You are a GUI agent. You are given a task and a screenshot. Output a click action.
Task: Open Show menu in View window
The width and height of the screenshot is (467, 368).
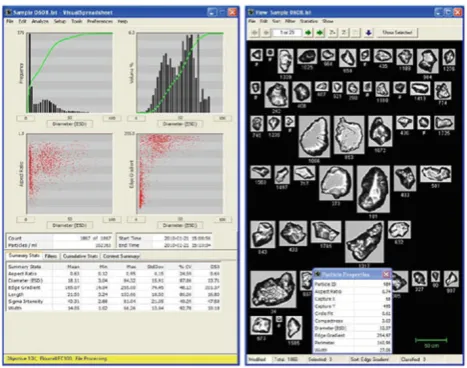(x=327, y=21)
